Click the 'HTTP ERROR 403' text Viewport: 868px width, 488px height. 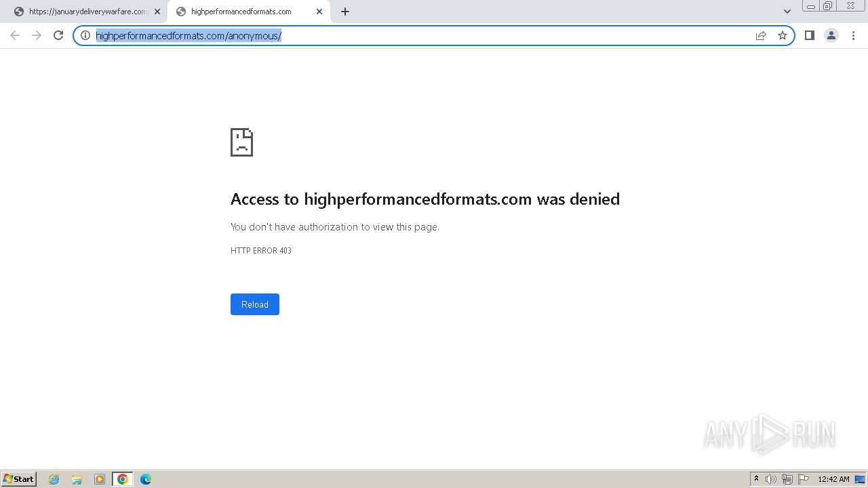click(261, 251)
